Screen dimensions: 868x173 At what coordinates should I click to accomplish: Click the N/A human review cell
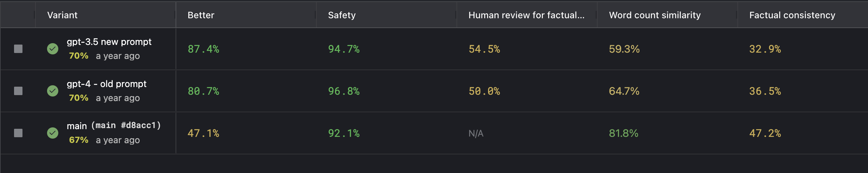[x=476, y=133]
